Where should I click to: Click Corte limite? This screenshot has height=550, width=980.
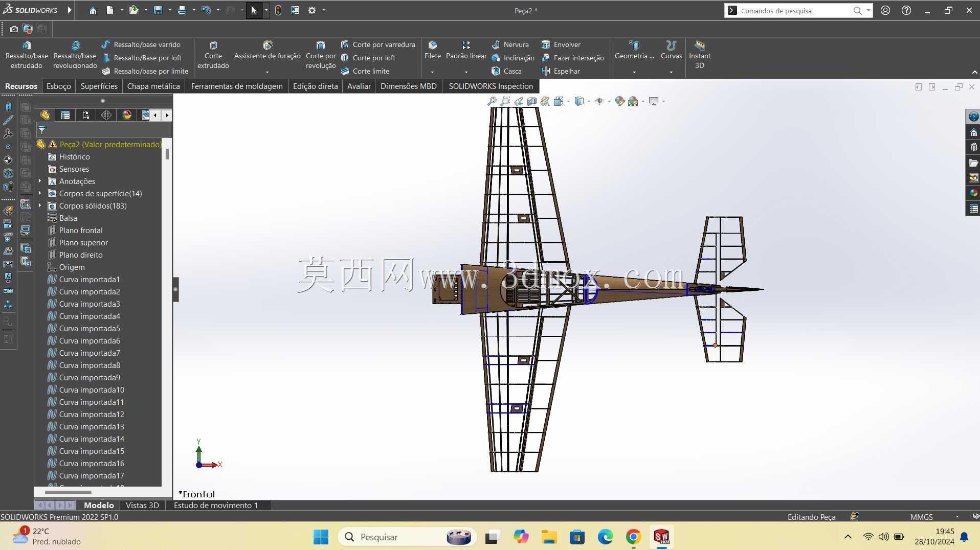(x=365, y=71)
